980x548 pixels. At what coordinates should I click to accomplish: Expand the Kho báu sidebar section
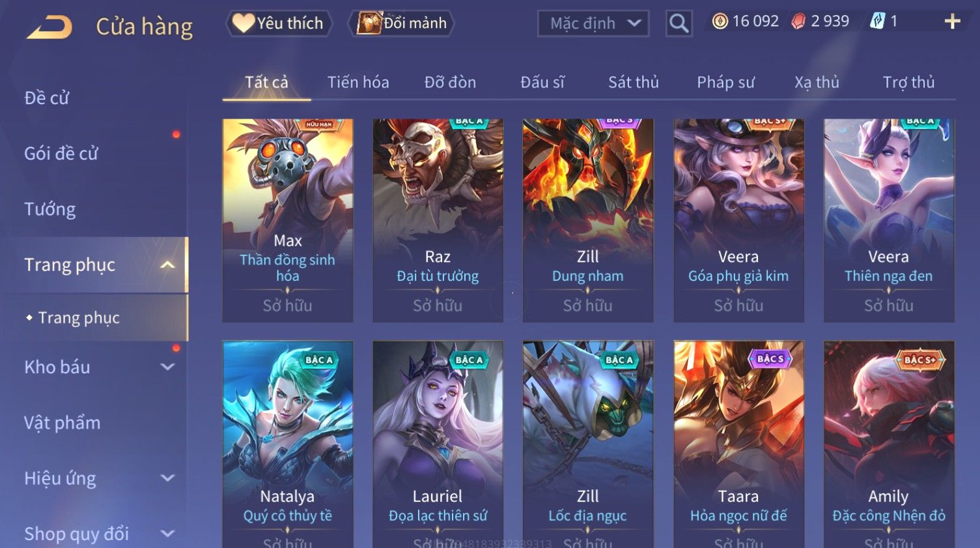[167, 367]
